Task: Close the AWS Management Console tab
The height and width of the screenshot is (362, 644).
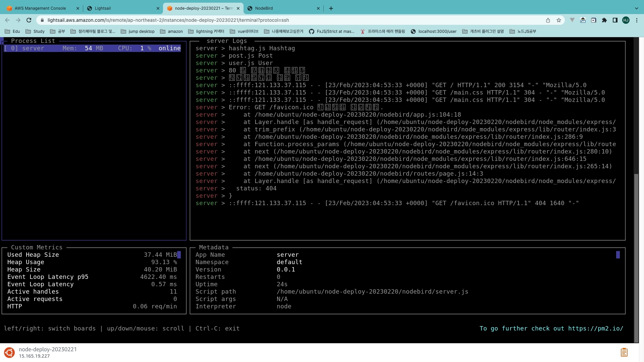Action: click(78, 8)
